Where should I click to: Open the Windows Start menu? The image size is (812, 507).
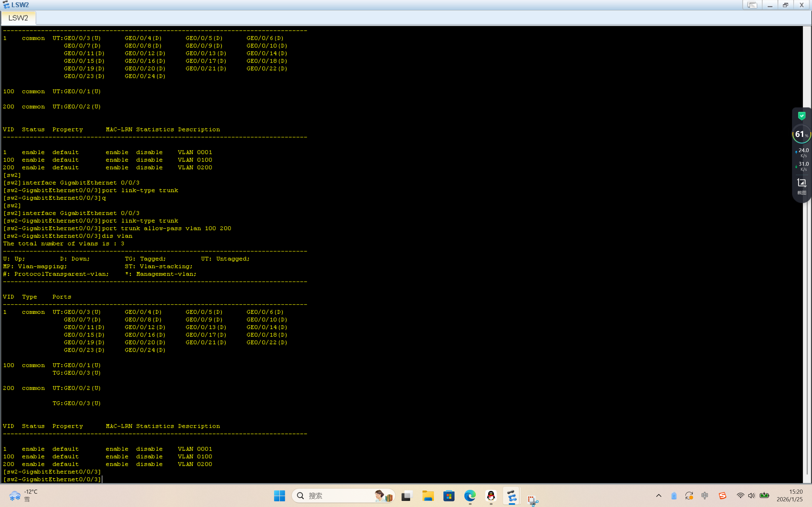pos(279,496)
